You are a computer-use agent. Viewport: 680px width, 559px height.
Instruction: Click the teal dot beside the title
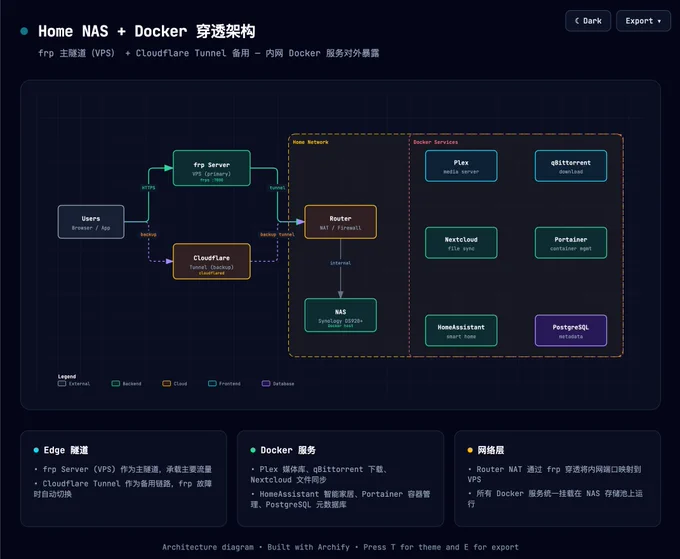24,31
